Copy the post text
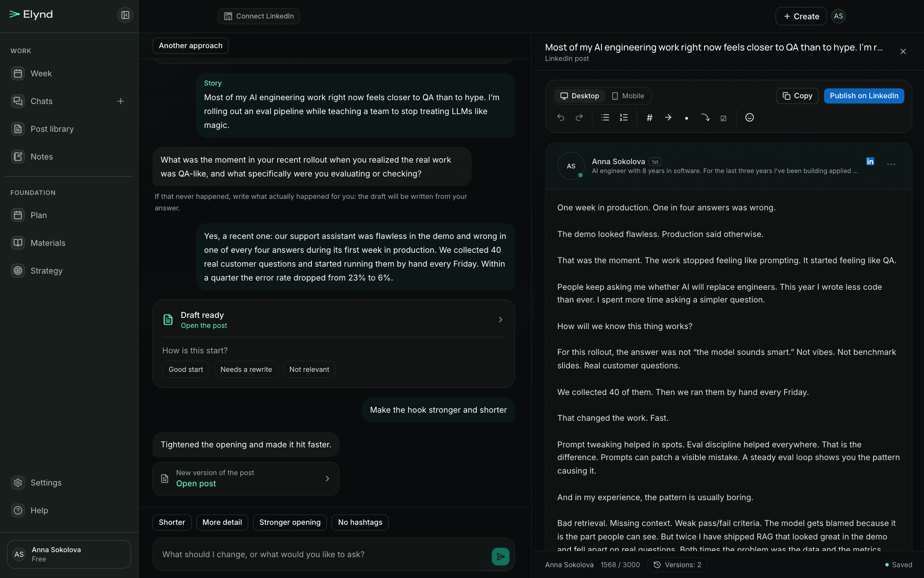This screenshot has width=924, height=578. pyautogui.click(x=797, y=96)
